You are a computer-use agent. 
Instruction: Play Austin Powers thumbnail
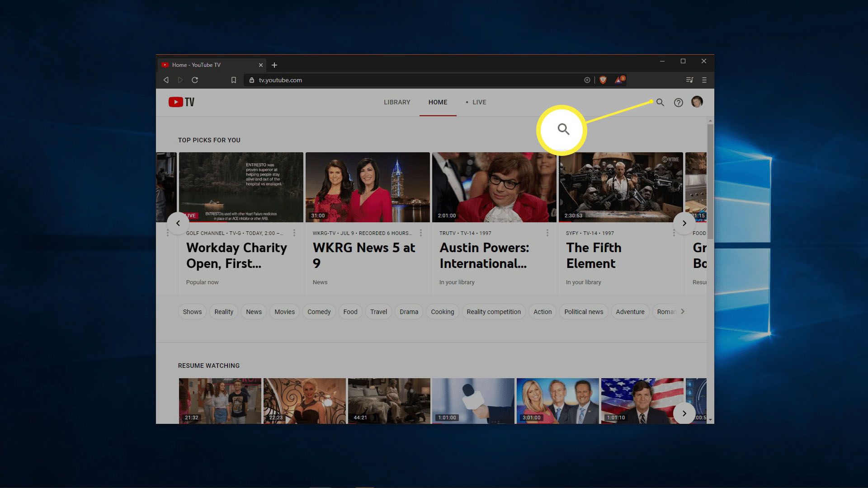494,187
